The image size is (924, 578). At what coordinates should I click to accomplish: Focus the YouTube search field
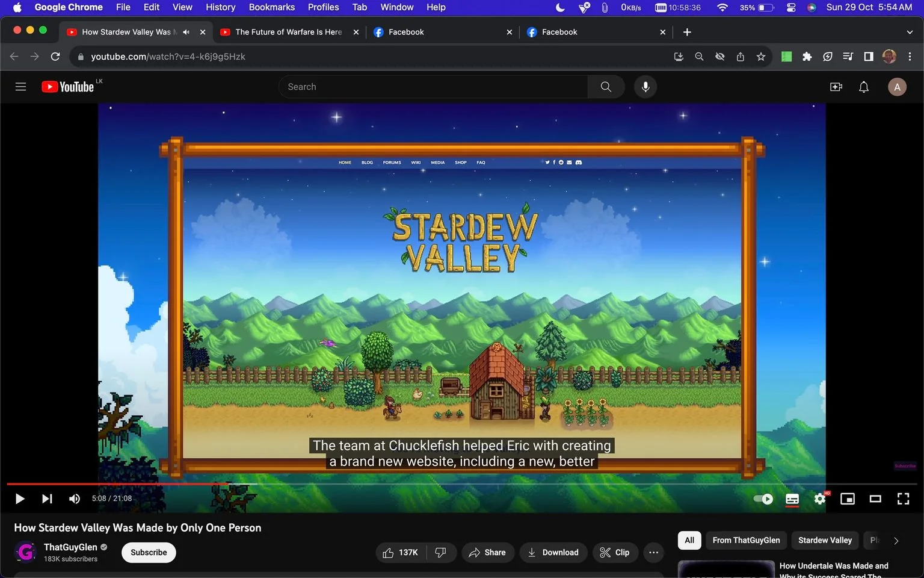pyautogui.click(x=433, y=87)
